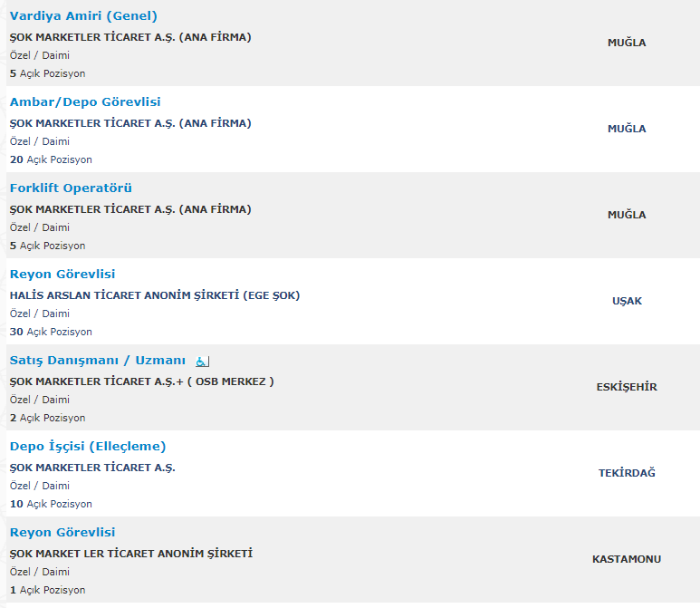Open Reyon Görevlisi listing in Uşak
Screen dimensions: 700x608
62,274
